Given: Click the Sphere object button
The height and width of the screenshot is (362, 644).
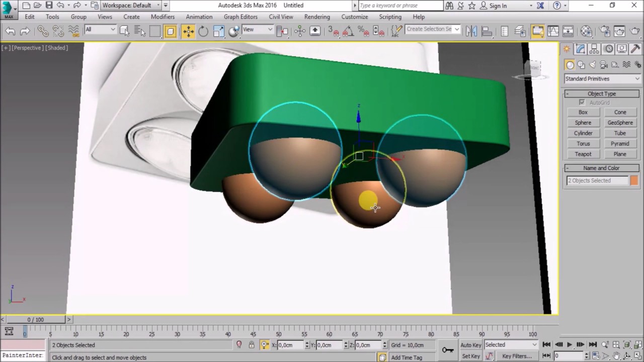Looking at the screenshot, I should pos(583,123).
